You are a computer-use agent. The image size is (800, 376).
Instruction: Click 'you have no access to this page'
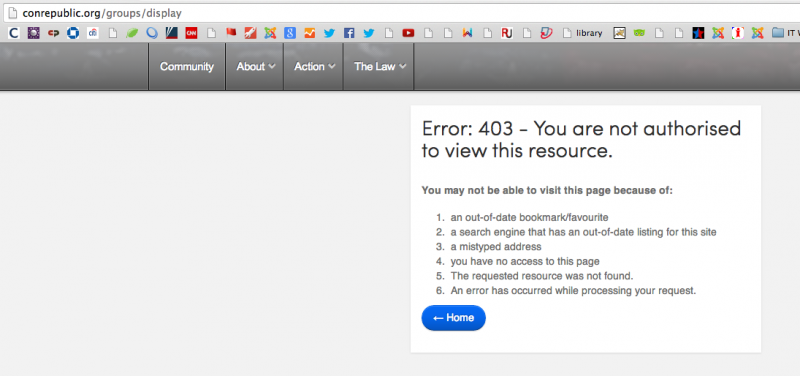click(524, 262)
